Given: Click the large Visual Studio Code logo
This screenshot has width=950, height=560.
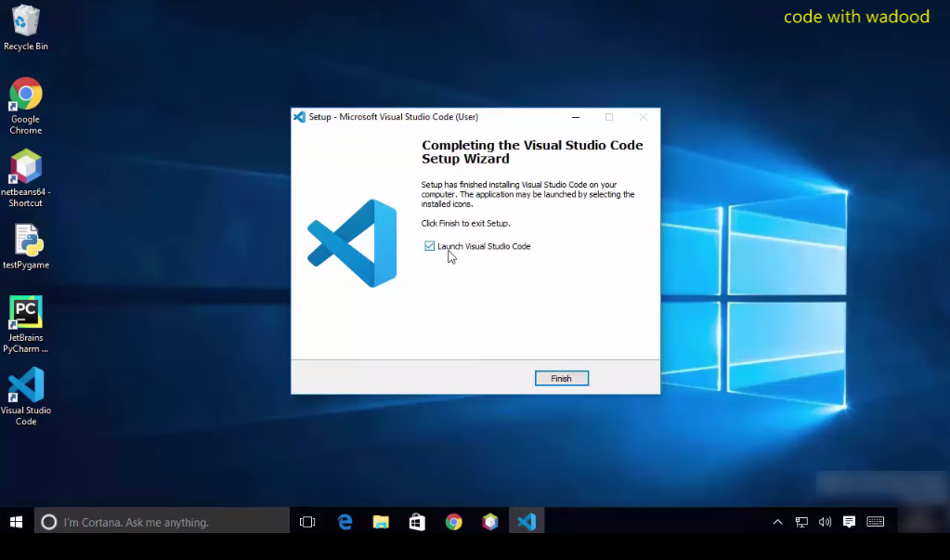Looking at the screenshot, I should point(352,243).
